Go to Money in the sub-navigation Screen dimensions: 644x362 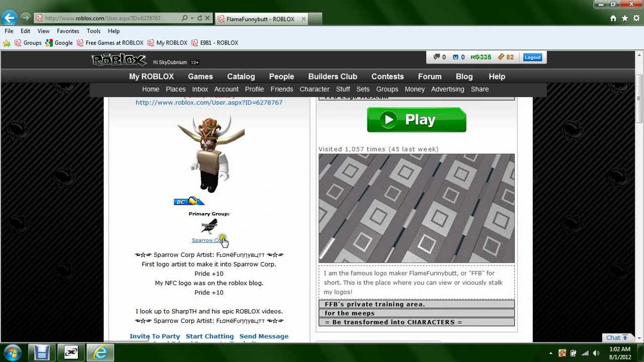click(x=415, y=89)
